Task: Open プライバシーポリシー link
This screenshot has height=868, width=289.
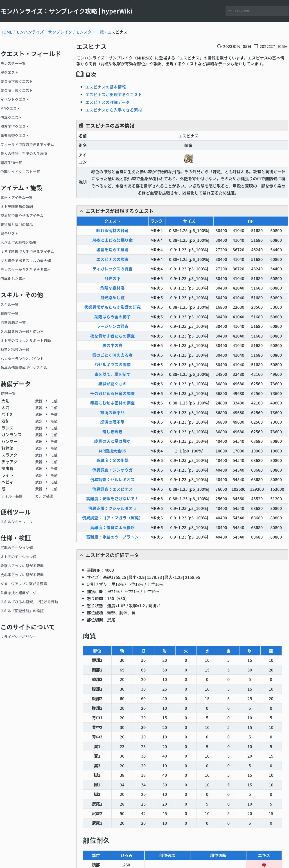Action: pos(18,637)
